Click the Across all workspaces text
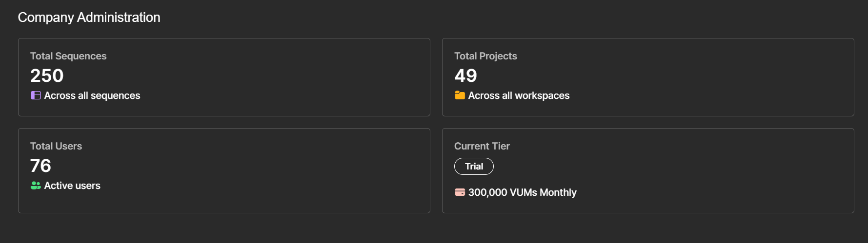 pyautogui.click(x=519, y=95)
